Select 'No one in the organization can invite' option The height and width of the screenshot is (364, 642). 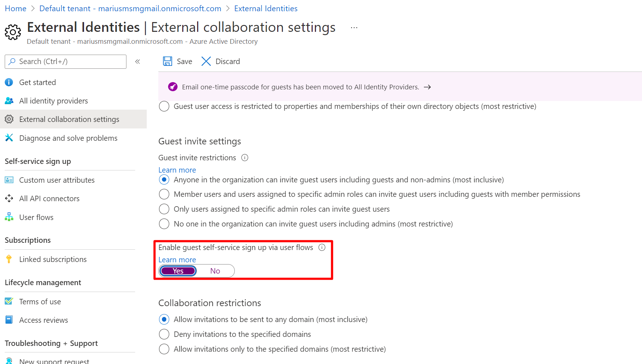(164, 224)
